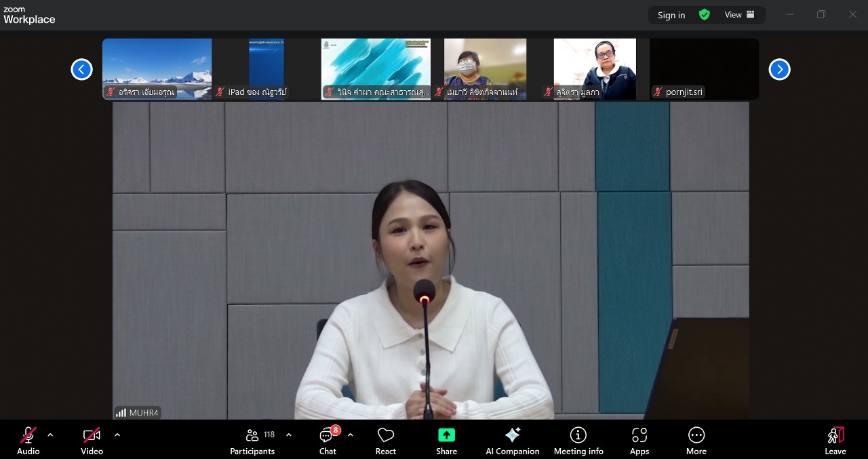This screenshot has width=868, height=459.
Task: Open AI Companion
Action: pyautogui.click(x=512, y=441)
